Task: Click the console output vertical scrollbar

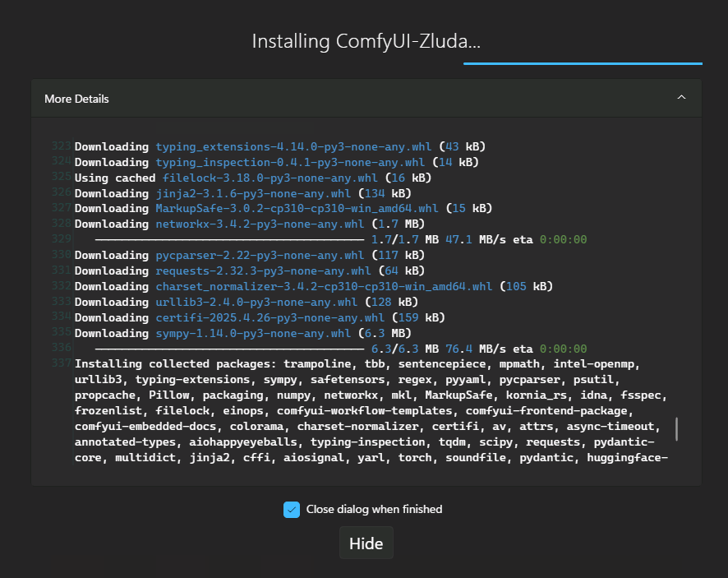Action: point(676,429)
